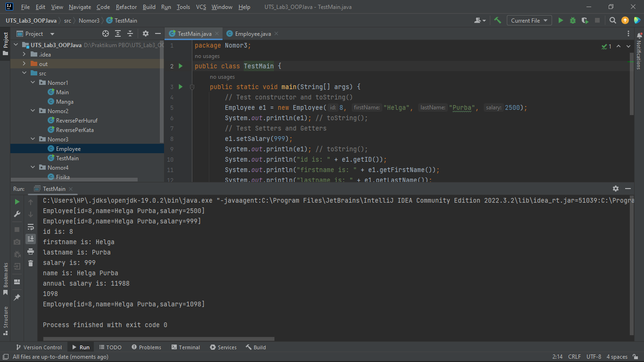Start debugging with the bug icon
The image size is (644, 362).
(572, 20)
